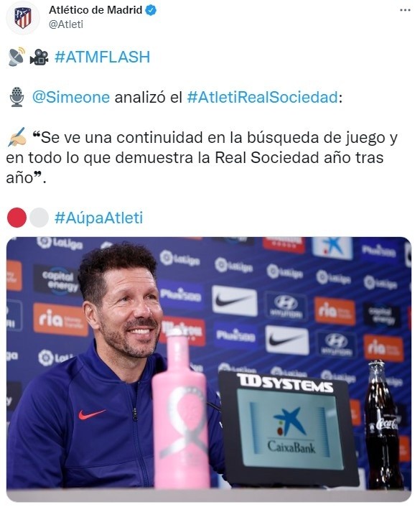420x507 pixels.
Task: Open the three-dot more options menu
Action: coord(405,10)
